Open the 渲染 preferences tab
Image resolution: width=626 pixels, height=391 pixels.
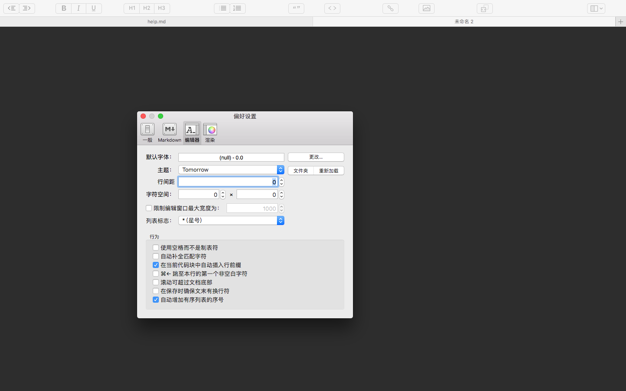210,133
